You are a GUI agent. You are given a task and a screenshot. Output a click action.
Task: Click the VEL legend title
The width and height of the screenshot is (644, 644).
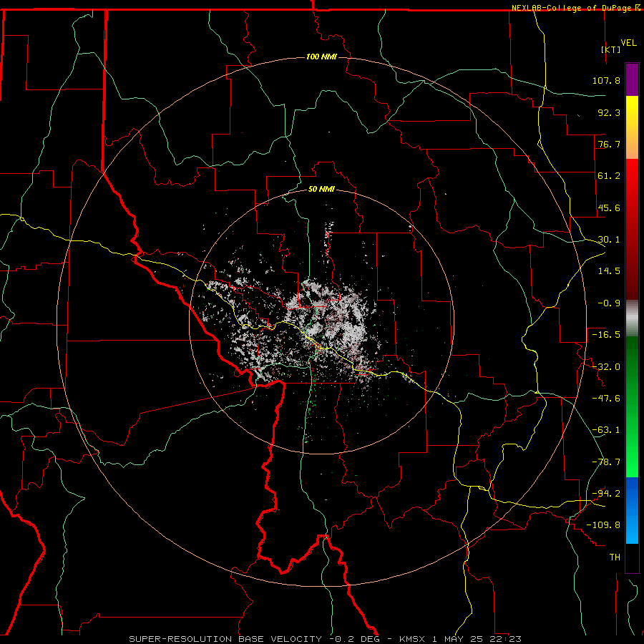628,43
